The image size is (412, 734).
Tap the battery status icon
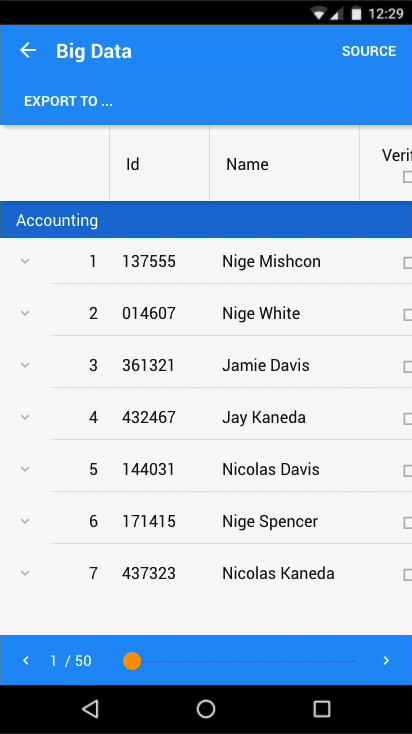[357, 14]
